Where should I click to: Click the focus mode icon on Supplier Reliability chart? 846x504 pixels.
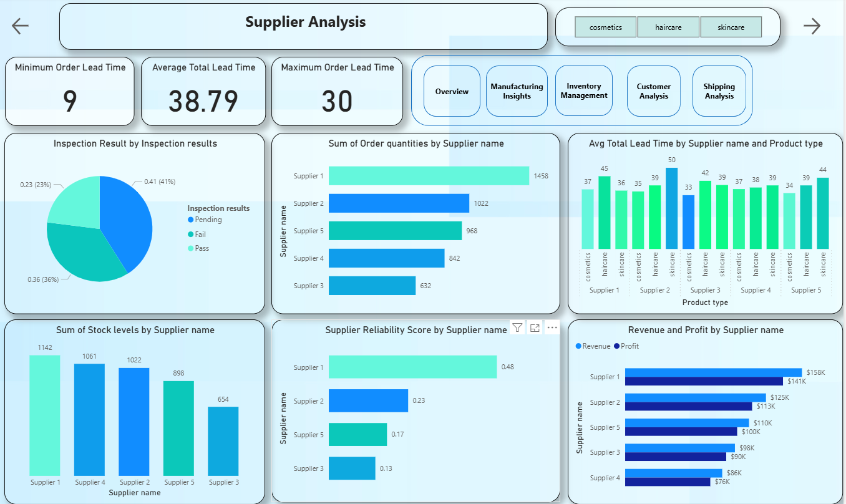[x=535, y=327]
